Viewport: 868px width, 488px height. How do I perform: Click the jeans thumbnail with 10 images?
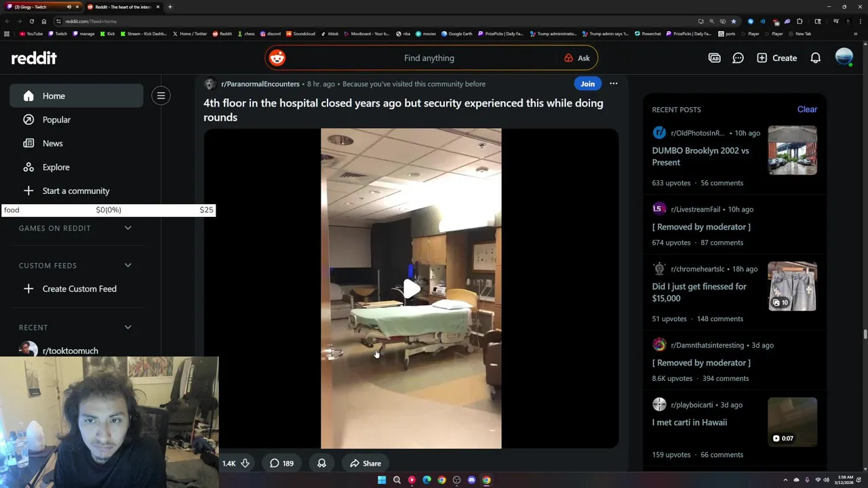[x=792, y=286]
